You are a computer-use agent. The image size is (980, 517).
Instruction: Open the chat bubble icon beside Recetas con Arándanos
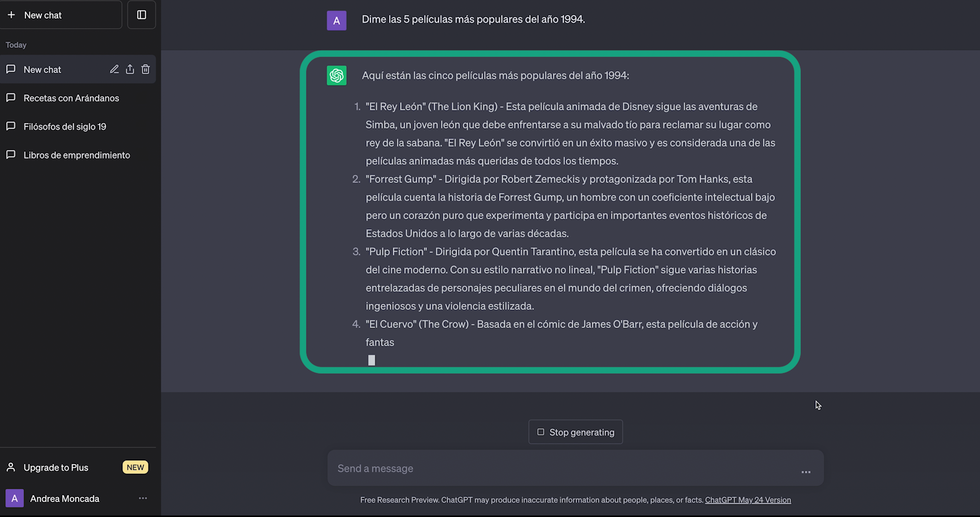point(11,98)
